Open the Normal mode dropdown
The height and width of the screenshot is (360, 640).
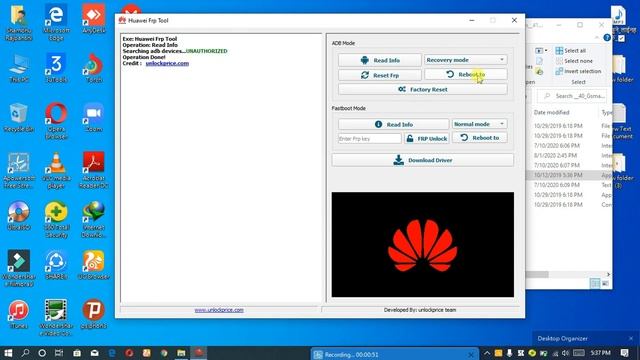click(479, 124)
